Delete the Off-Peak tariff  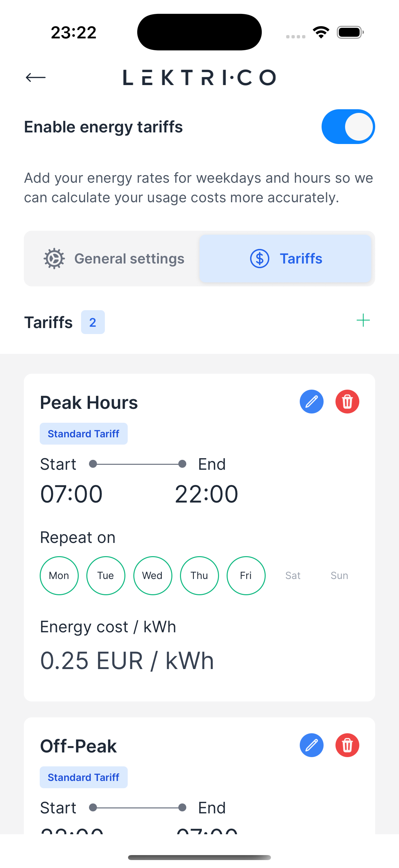(x=347, y=745)
